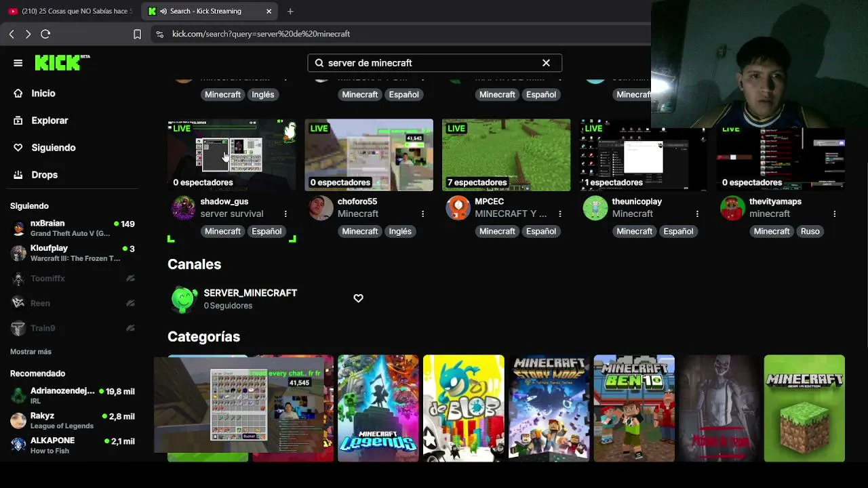Open offline channel Reen
This screenshot has width=868, height=488.
[73, 303]
